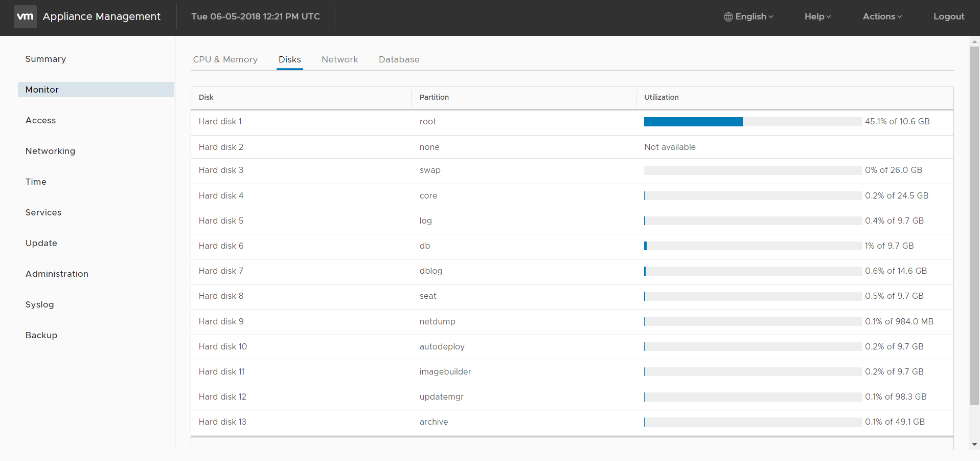This screenshot has height=461, width=980.
Task: Open the Actions dropdown
Action: coord(882,16)
